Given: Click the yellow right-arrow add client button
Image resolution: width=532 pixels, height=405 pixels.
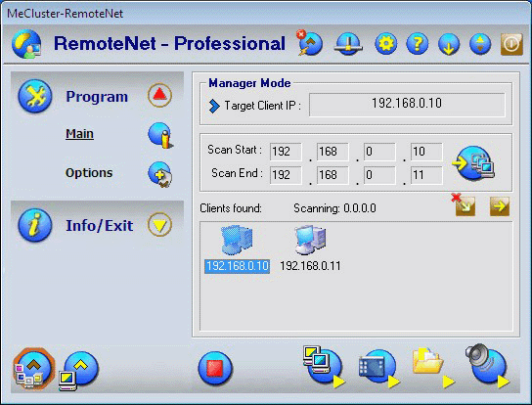Looking at the screenshot, I should pyautogui.click(x=500, y=206).
